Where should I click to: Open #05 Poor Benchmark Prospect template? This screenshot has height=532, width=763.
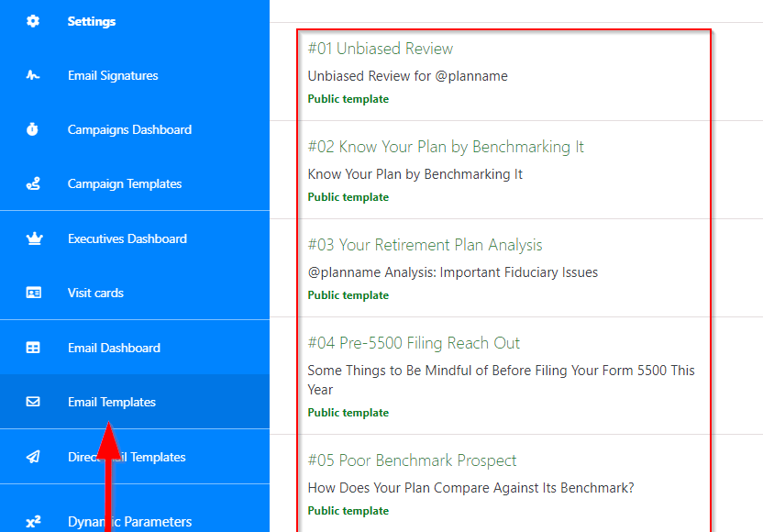point(412,460)
